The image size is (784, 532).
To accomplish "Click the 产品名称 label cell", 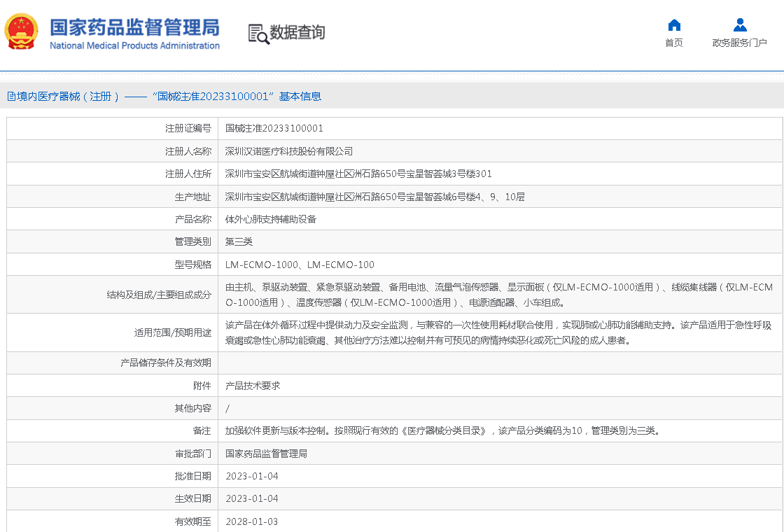I will (113, 219).
